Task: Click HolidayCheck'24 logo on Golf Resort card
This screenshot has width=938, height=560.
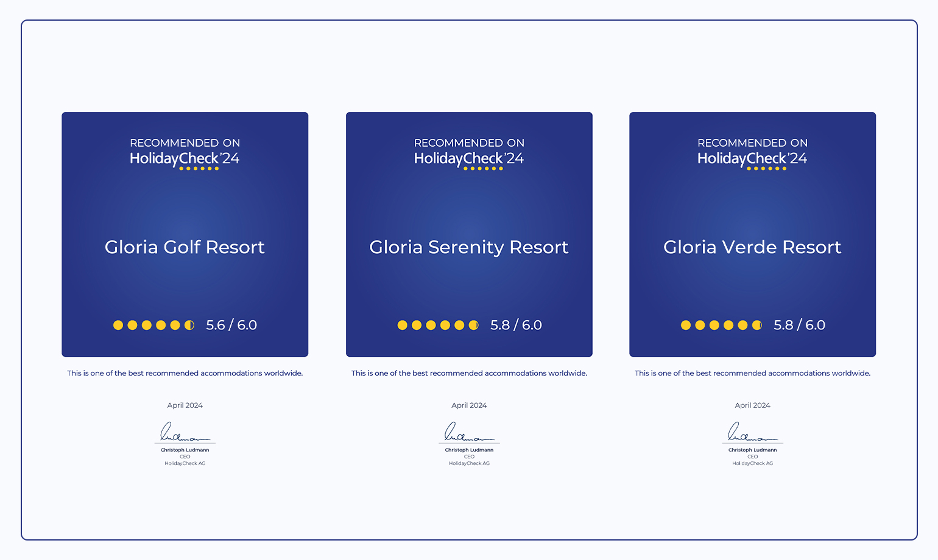Action: [185, 159]
